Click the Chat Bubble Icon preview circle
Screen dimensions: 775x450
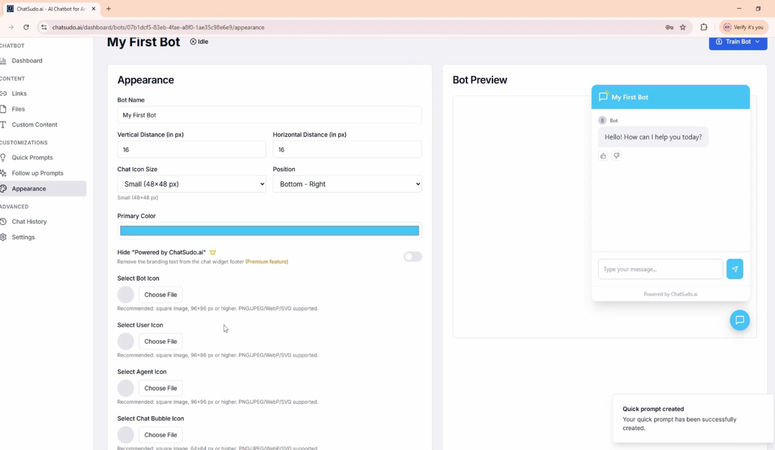click(x=126, y=435)
